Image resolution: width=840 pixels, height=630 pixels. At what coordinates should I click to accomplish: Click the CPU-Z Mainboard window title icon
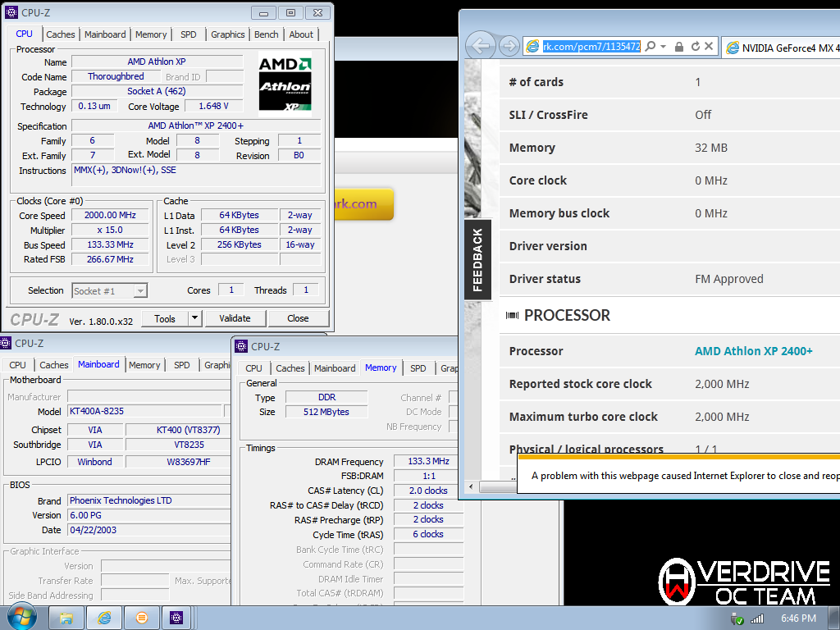[x=6, y=343]
